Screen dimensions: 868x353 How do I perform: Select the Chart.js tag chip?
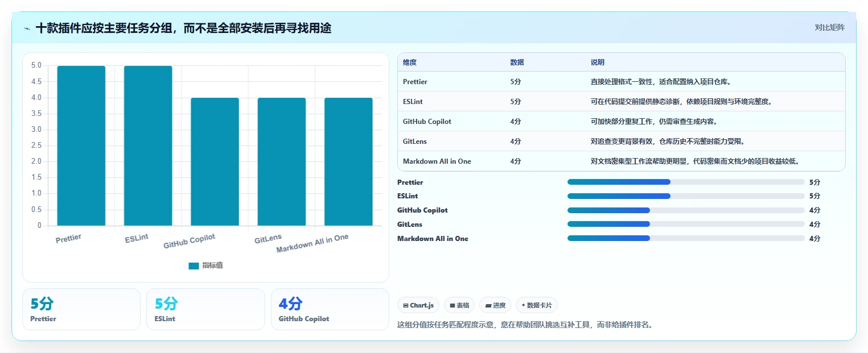418,305
